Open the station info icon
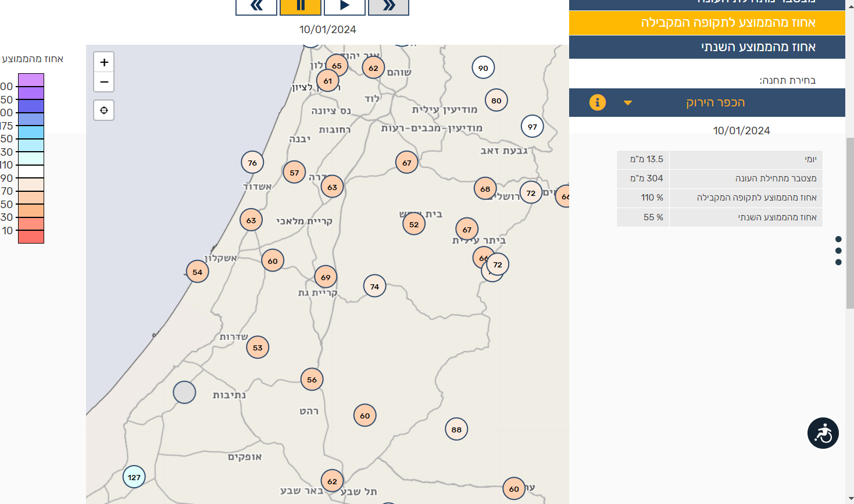Screen dimensions: 854x504 click(x=597, y=103)
